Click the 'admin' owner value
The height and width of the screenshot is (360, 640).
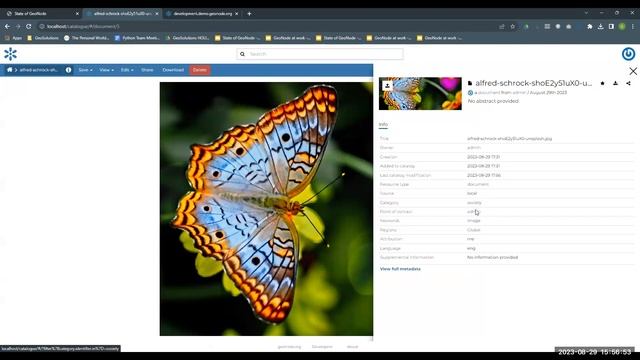tap(473, 148)
